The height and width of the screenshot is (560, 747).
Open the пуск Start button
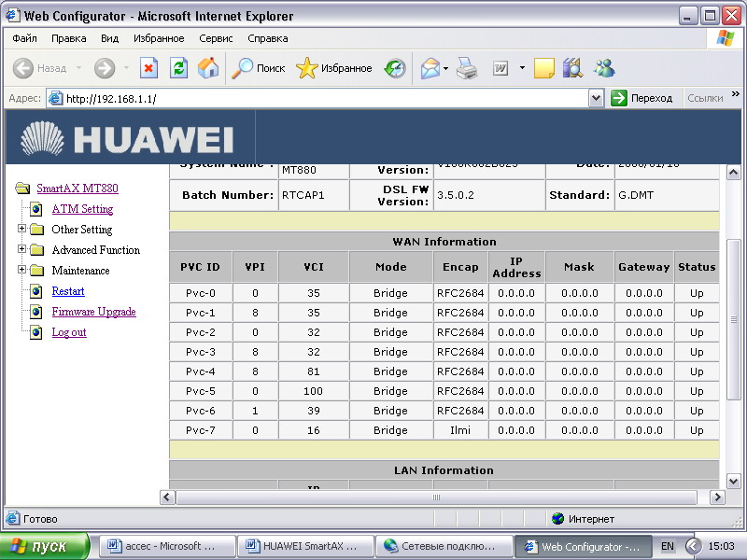(x=44, y=546)
